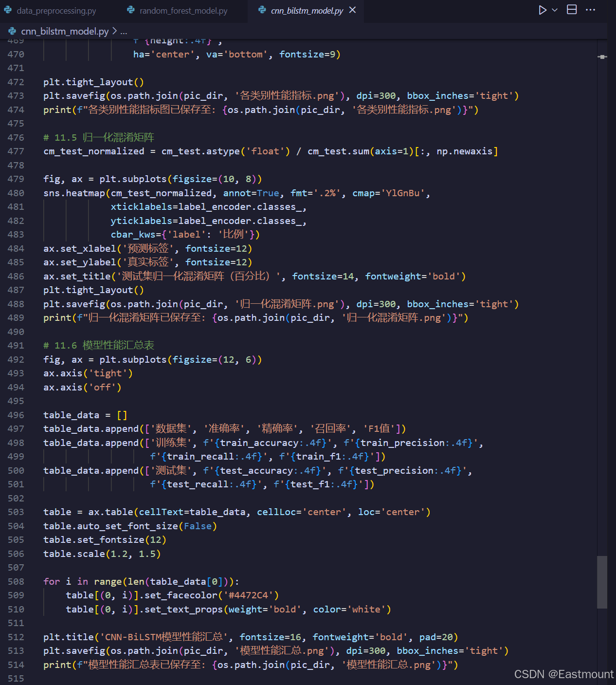The height and width of the screenshot is (685, 616).
Task: Click line number 508 in the gutter
Action: (16, 582)
